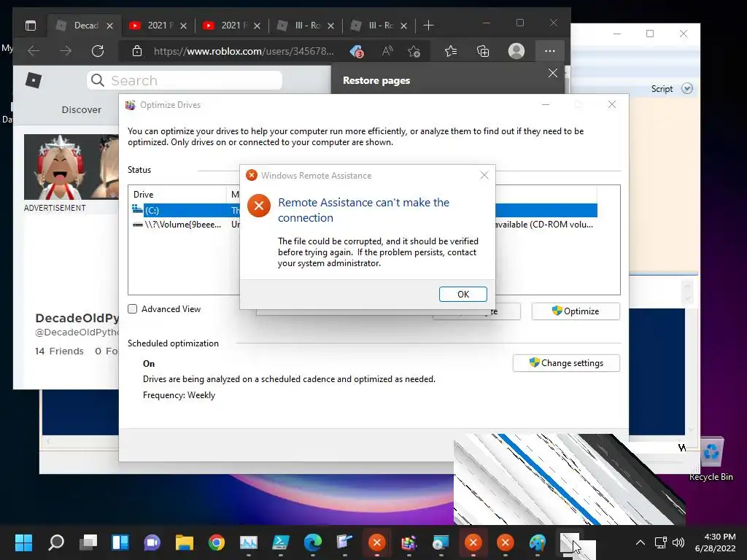Click the Scheduled optimization heading

tap(173, 343)
